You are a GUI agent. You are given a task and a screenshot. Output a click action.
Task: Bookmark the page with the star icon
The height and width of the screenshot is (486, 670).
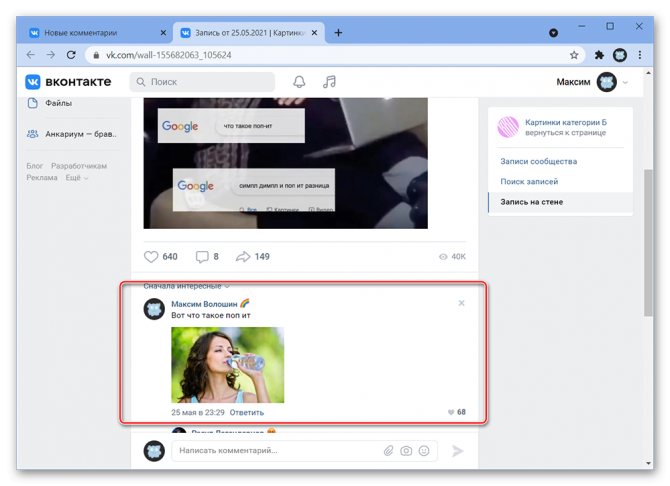click(574, 55)
